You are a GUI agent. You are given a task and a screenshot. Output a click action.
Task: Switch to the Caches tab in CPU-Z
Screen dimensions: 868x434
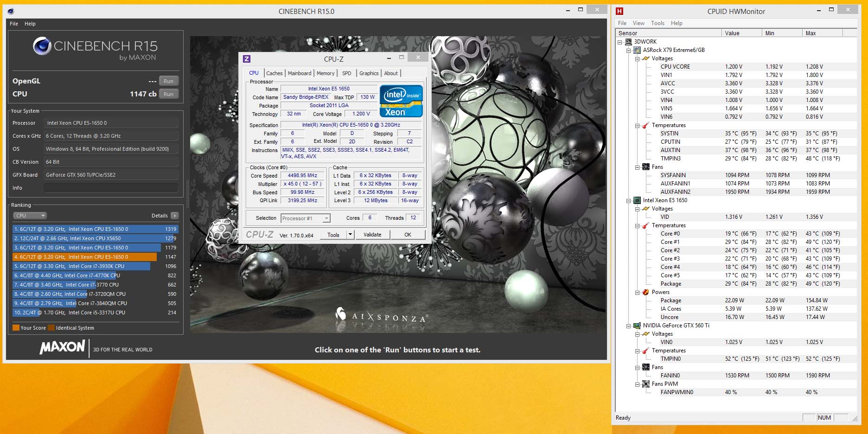274,73
